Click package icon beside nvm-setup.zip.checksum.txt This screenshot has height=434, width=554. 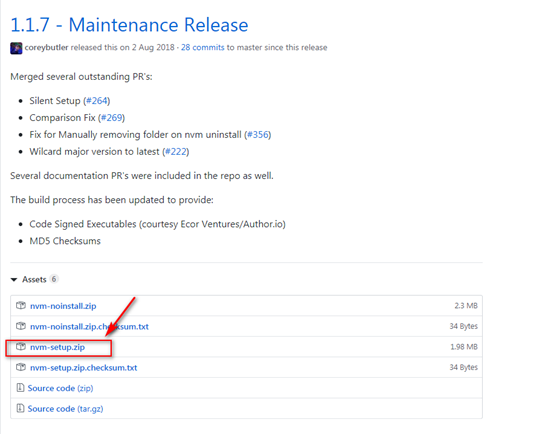click(x=21, y=367)
